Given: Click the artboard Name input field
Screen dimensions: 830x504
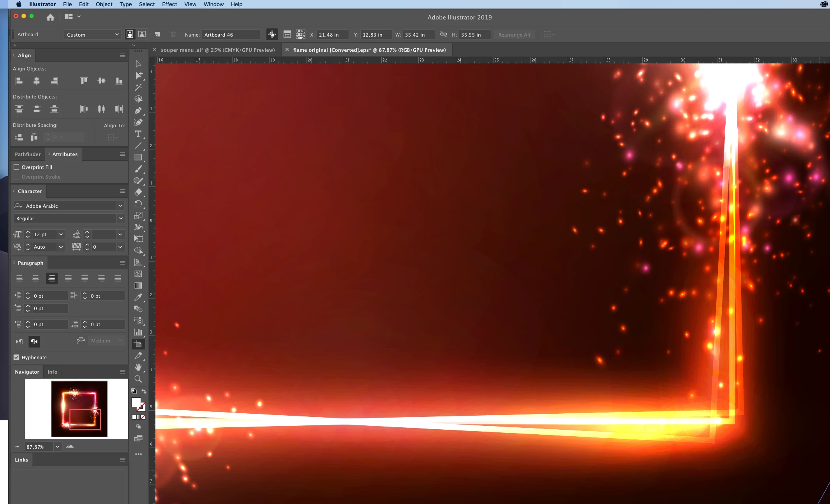Looking at the screenshot, I should coord(231,35).
